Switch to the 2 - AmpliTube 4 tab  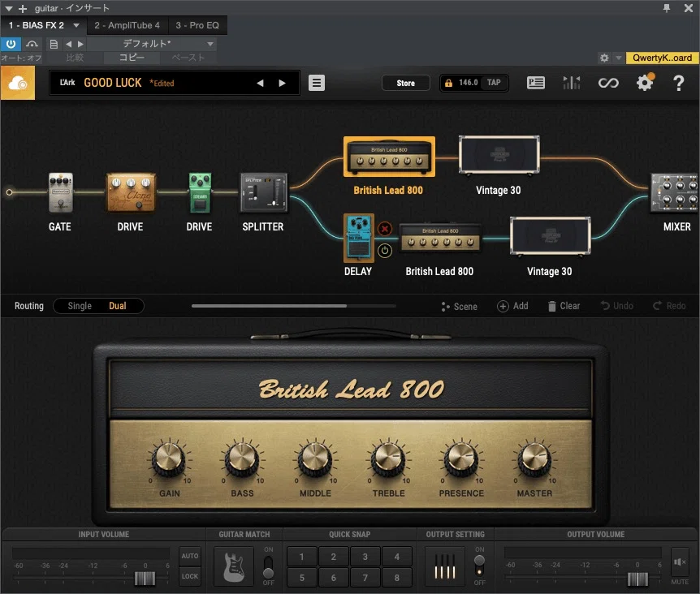[127, 25]
